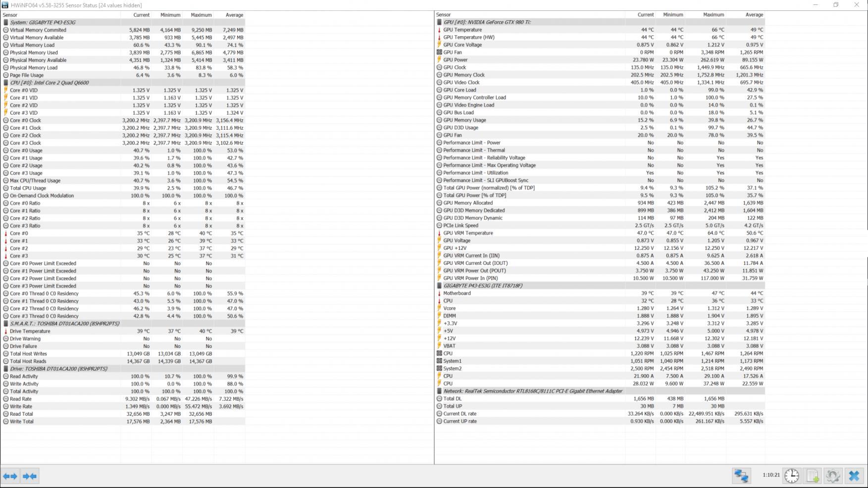Click the GPU Core Voltage lightning icon
The image size is (868, 488).
click(x=439, y=45)
